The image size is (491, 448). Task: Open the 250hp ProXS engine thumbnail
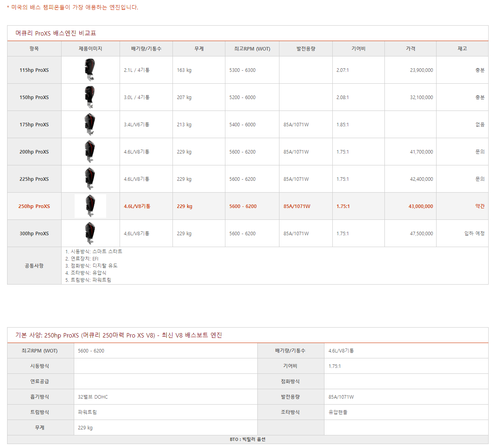click(90, 206)
